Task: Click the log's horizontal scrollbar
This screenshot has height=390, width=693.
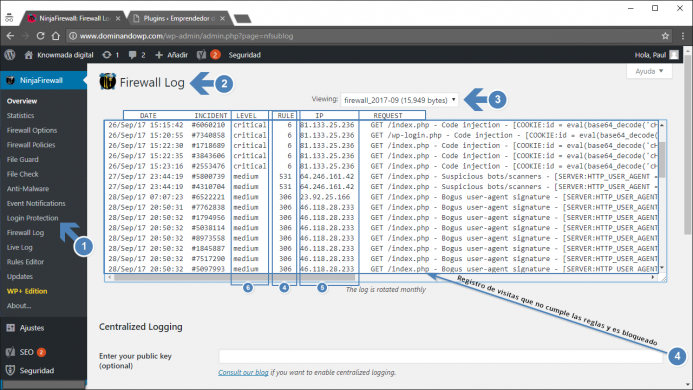Action: pyautogui.click(x=234, y=277)
